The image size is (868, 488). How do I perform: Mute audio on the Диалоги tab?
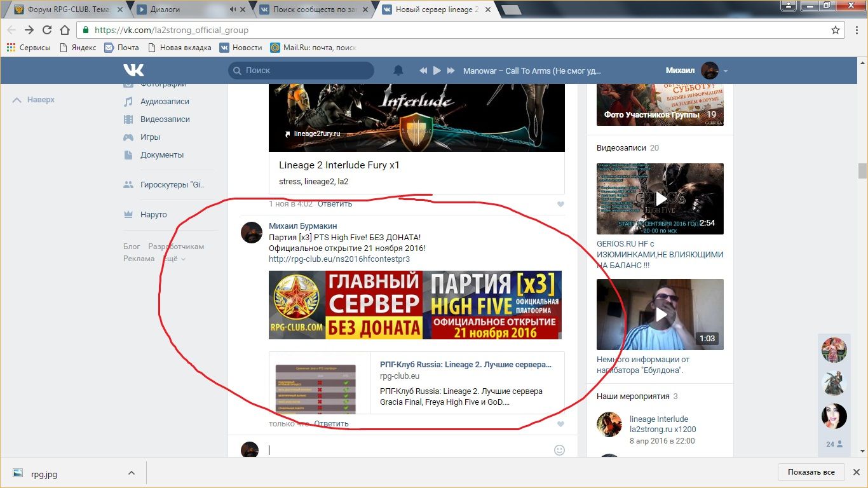[x=233, y=10]
